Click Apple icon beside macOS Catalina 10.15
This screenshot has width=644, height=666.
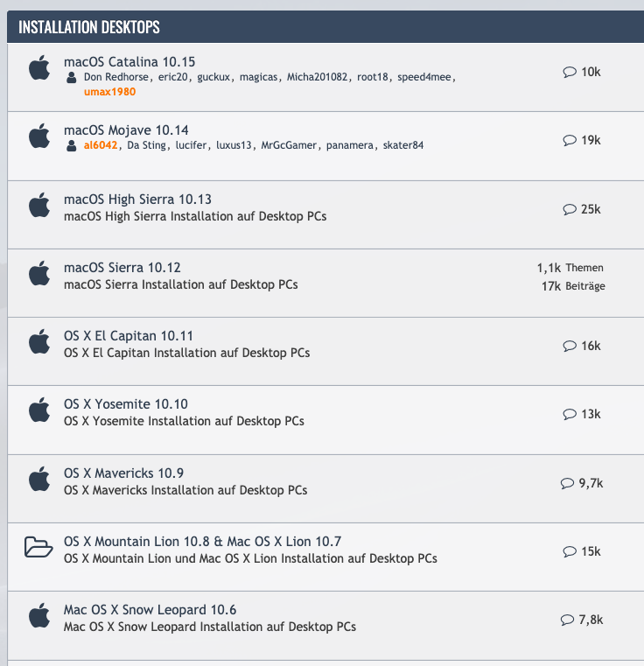(x=39, y=68)
